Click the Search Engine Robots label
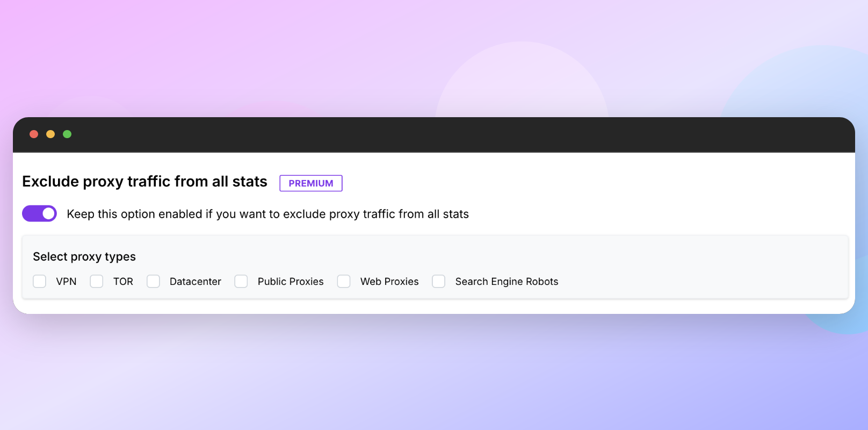Viewport: 868px width, 430px height. (x=507, y=282)
